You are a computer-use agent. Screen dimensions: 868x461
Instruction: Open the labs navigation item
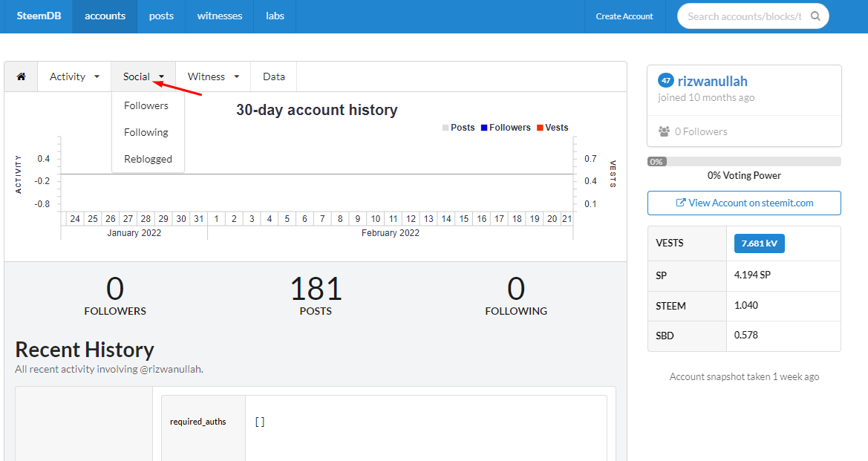point(275,16)
